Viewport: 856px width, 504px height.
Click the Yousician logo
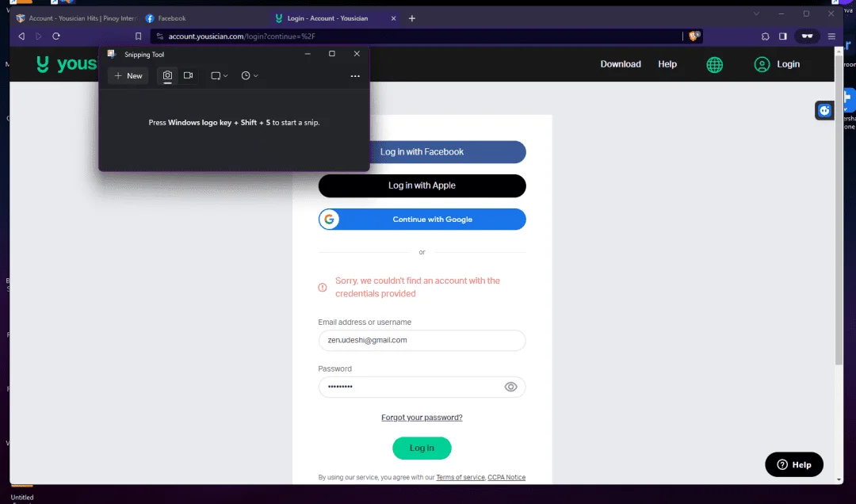tap(67, 64)
